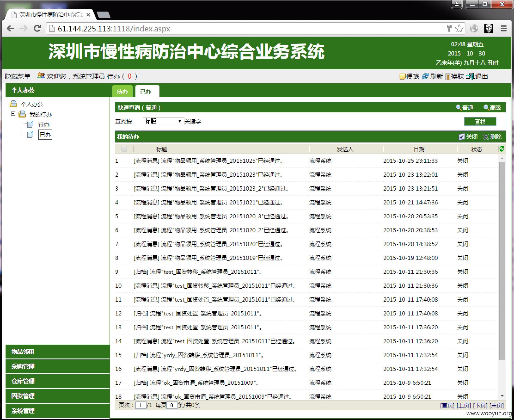The image size is (514, 420).
Task: Click the document icon next to 待办
Action: coord(30,124)
